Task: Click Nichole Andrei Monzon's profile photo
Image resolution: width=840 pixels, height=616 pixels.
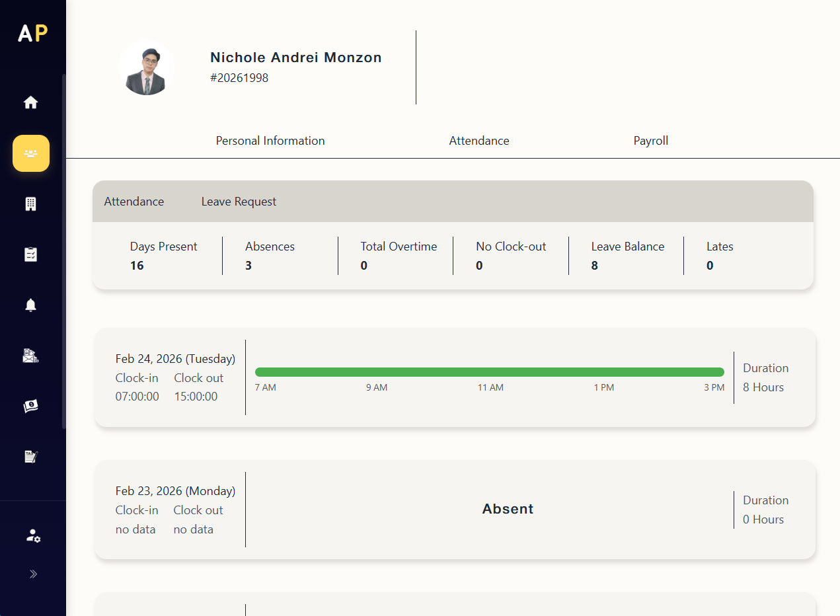Action: point(146,67)
